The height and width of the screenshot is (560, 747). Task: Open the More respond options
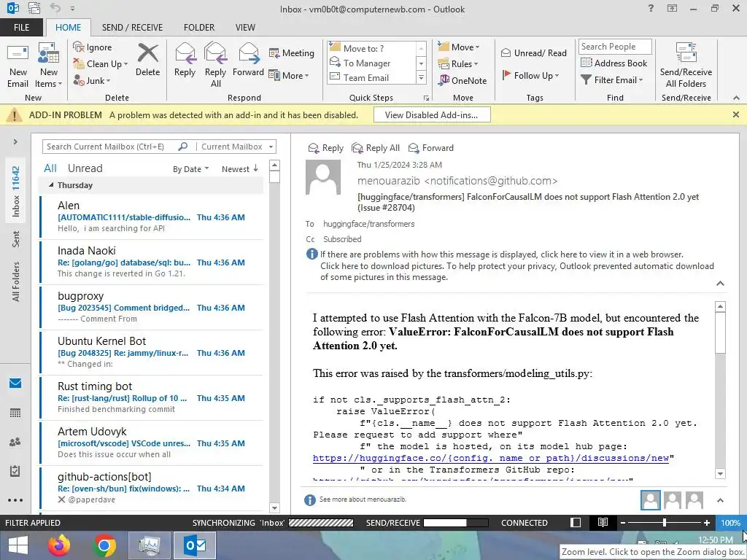(x=289, y=75)
